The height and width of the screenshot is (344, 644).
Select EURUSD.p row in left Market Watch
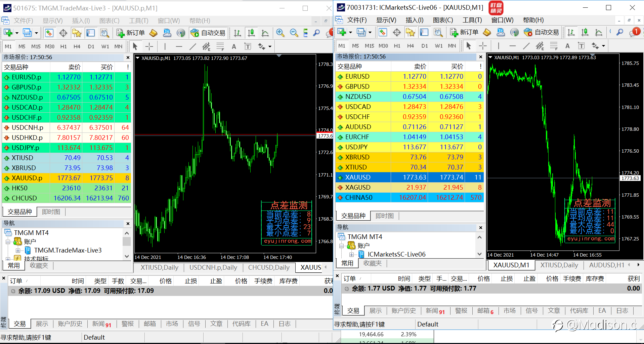tap(67, 77)
